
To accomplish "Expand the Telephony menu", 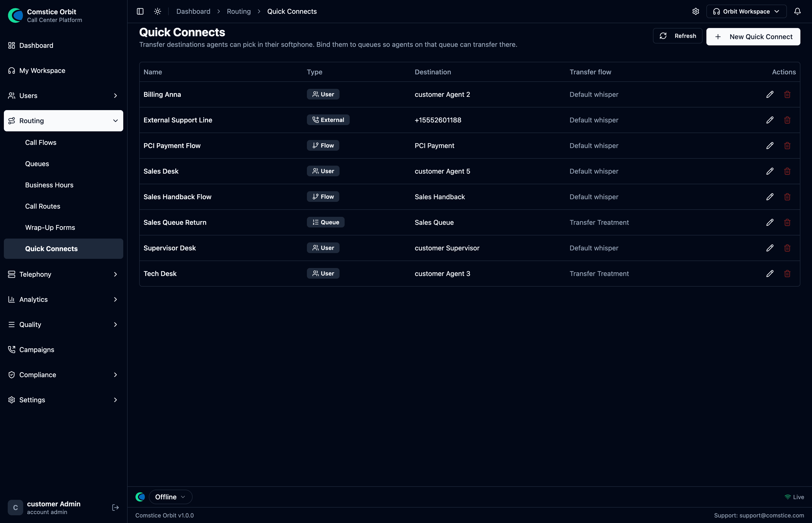I will [x=64, y=274].
